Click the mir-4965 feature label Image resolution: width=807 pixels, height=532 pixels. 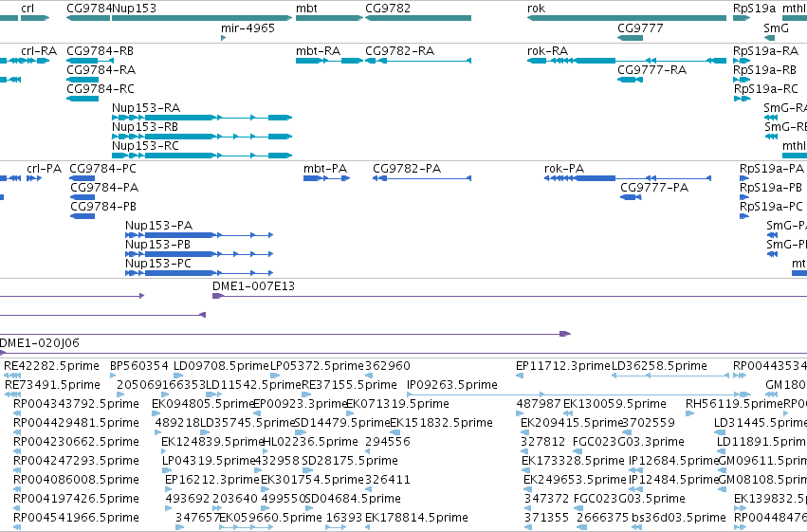tap(248, 28)
